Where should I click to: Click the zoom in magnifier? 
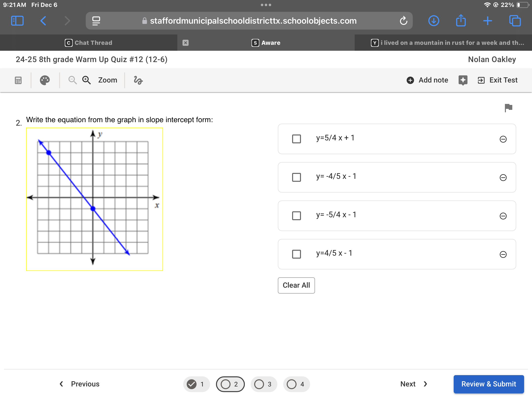click(86, 80)
